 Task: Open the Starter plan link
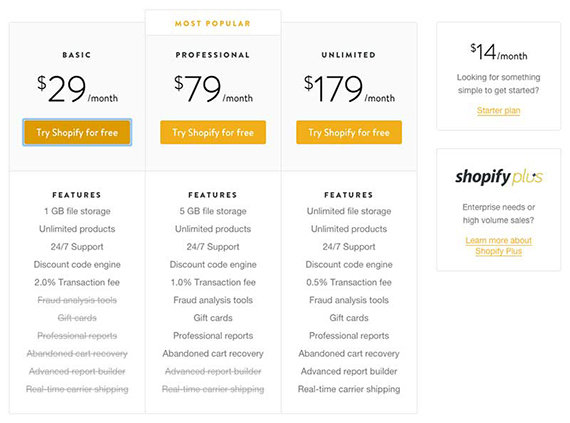(498, 110)
